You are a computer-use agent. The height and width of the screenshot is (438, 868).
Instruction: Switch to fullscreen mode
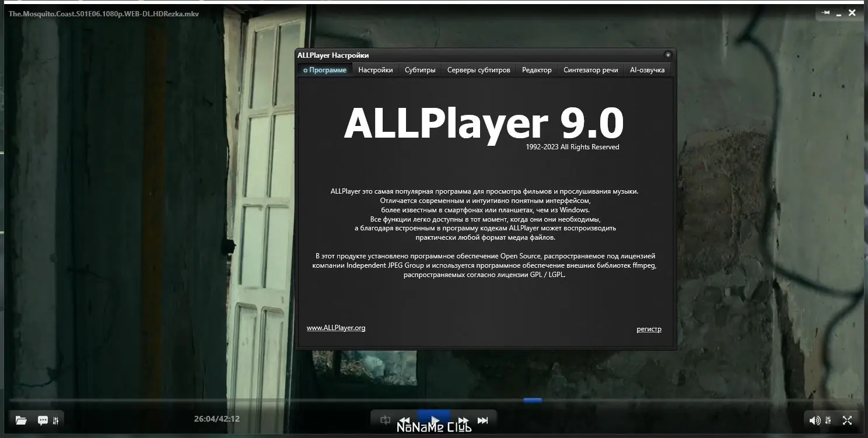coord(848,420)
